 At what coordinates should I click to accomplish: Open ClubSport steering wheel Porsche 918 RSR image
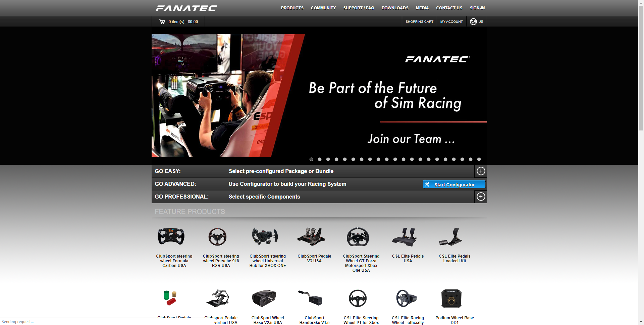(x=217, y=236)
